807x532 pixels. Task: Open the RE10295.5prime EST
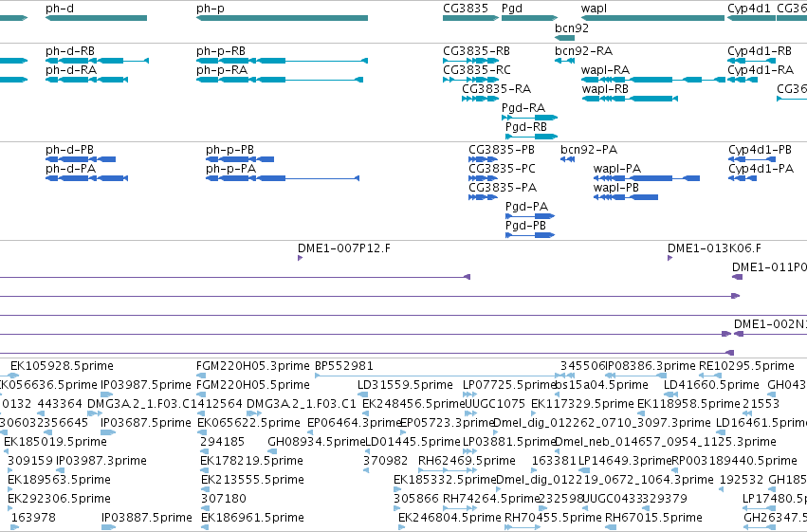click(746, 366)
